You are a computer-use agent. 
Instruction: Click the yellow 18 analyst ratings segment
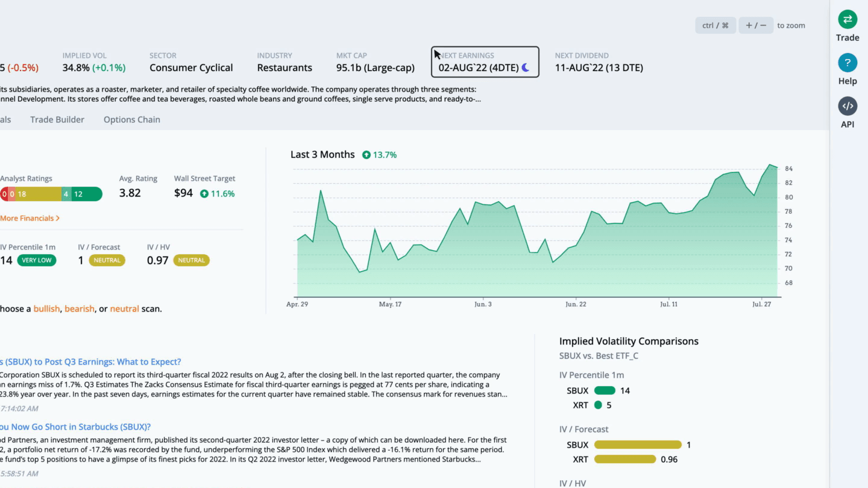tap(37, 194)
